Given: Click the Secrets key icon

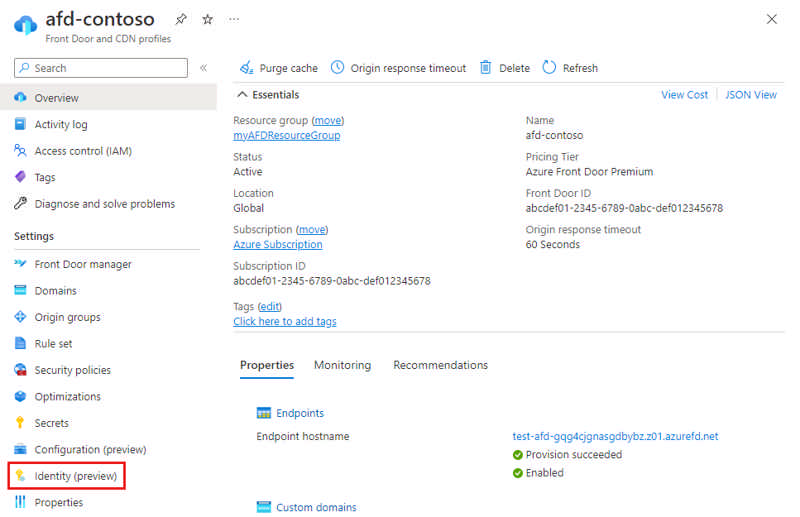Looking at the screenshot, I should [20, 423].
